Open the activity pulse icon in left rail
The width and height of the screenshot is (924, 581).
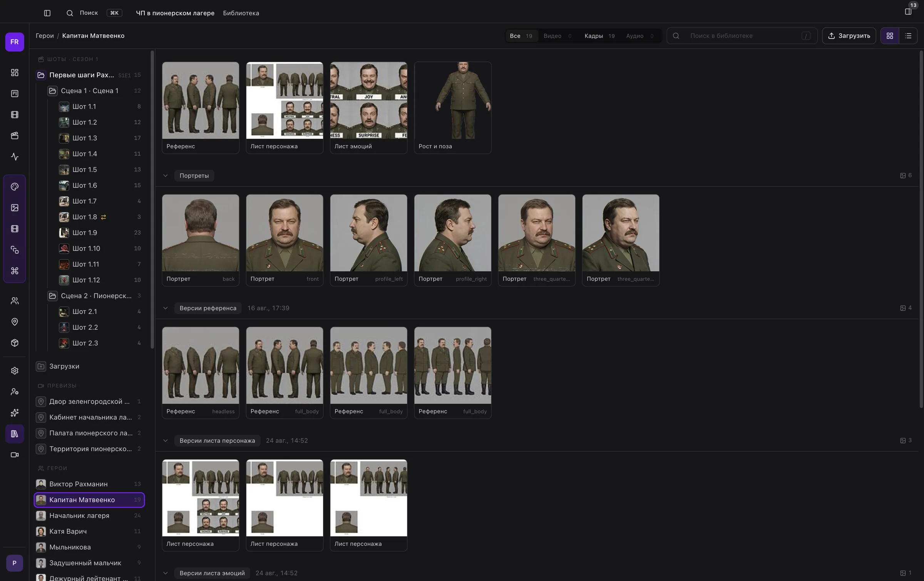tap(15, 157)
